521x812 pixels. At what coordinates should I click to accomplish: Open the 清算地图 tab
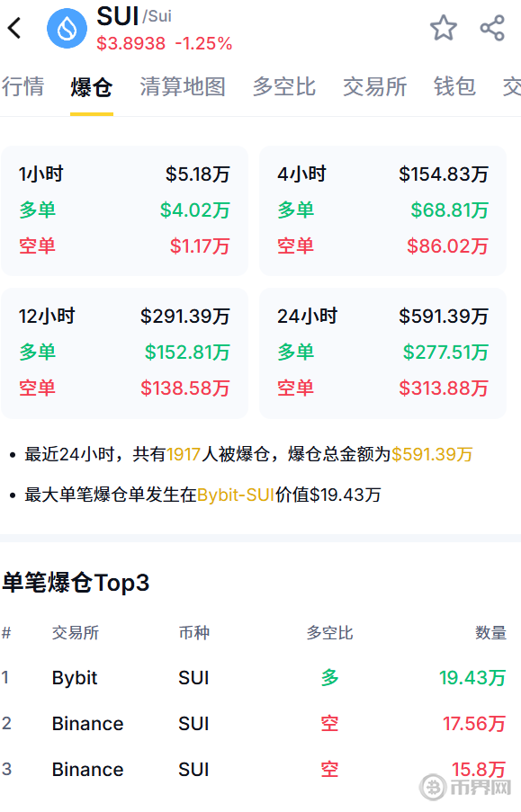183,86
